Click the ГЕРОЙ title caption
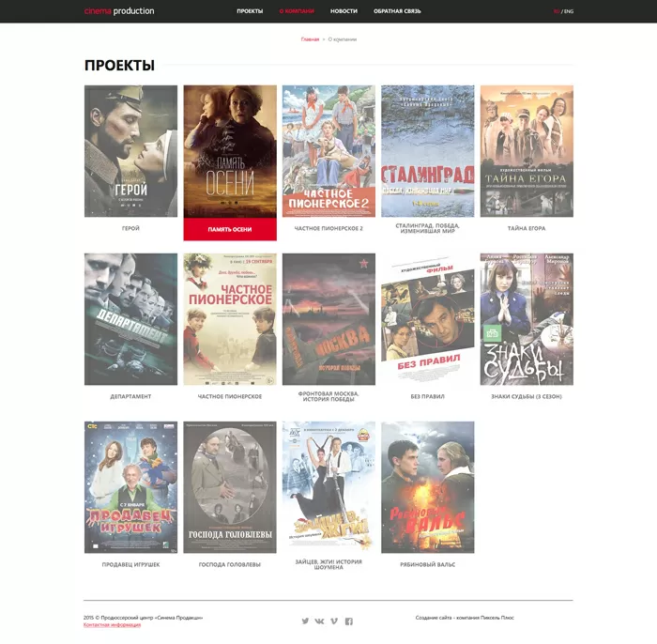The height and width of the screenshot is (644, 657). (130, 228)
